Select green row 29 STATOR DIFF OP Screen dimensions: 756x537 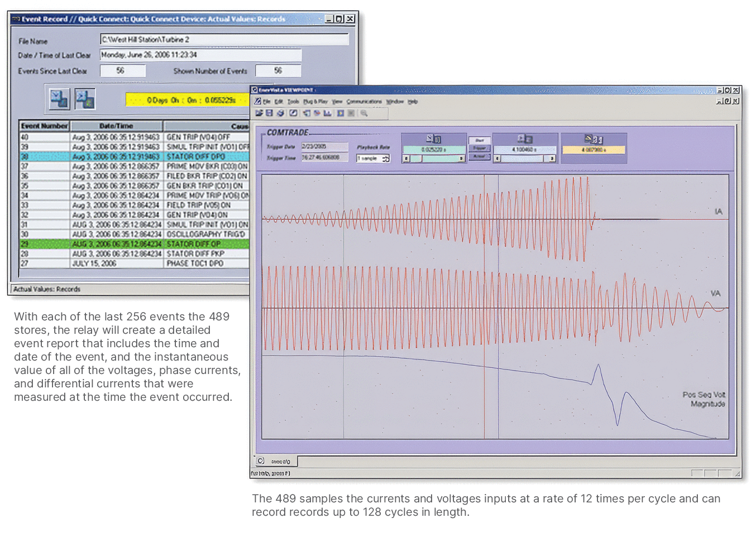[x=134, y=244]
